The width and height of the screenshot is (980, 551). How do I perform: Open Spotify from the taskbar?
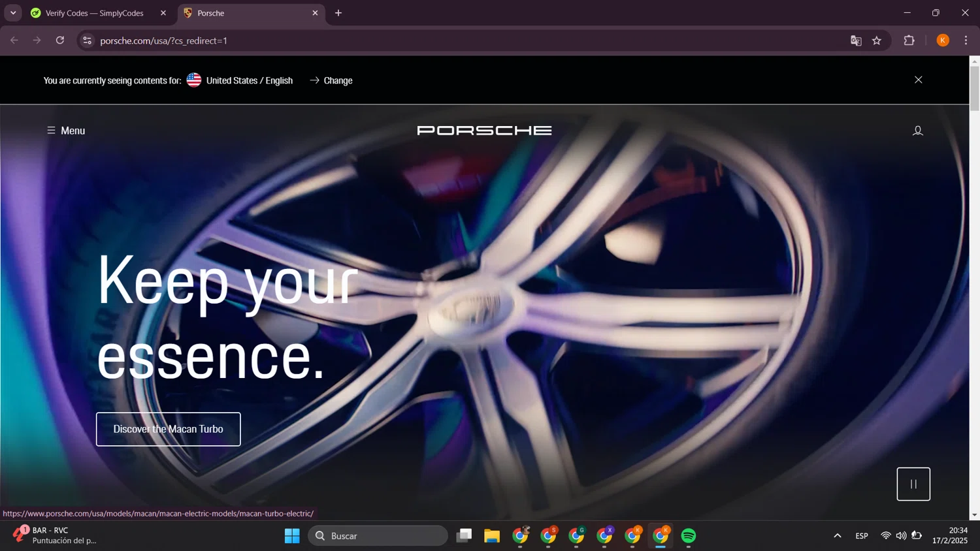point(689,536)
